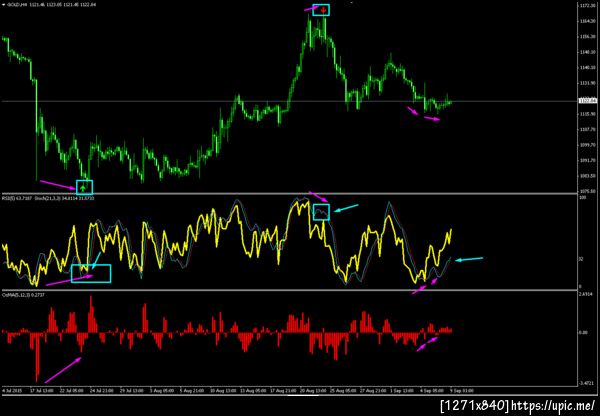Click the 1075.50 price scale label

click(586, 191)
